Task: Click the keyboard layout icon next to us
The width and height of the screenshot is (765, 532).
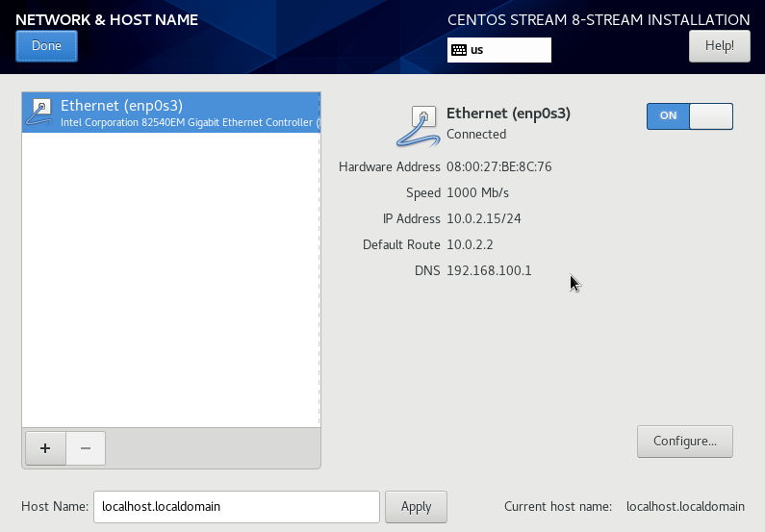Action: coord(459,50)
